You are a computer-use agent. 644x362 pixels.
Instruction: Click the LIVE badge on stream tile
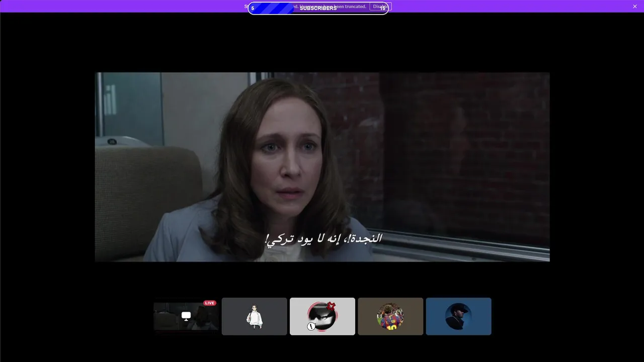(210, 303)
